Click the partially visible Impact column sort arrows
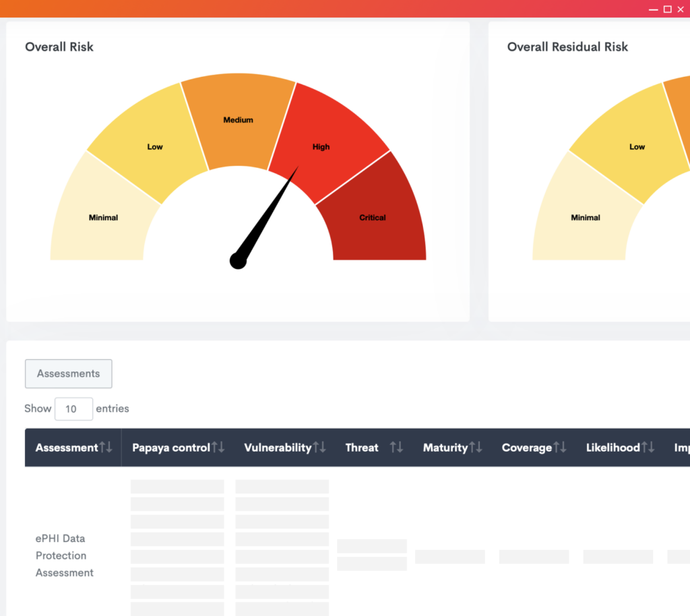Screen dimensions: 690x616 point(687,447)
